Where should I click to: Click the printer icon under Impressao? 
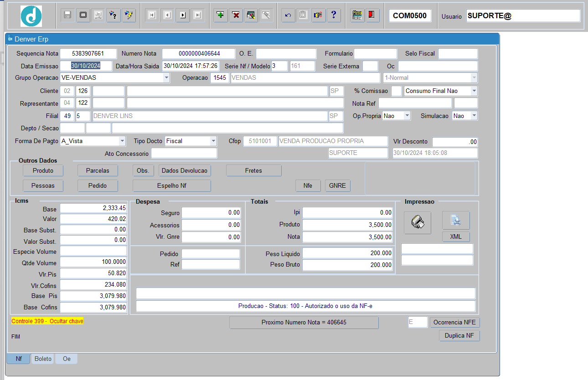pyautogui.click(x=418, y=222)
